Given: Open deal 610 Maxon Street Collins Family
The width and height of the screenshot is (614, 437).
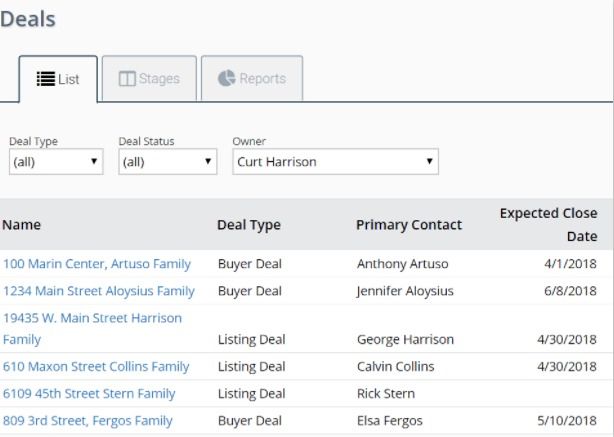Looking at the screenshot, I should 96,367.
